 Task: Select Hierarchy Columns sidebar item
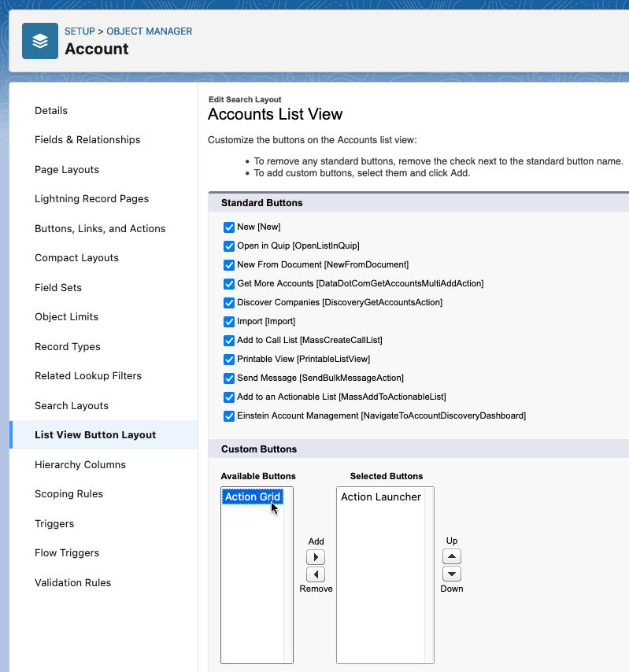point(80,464)
